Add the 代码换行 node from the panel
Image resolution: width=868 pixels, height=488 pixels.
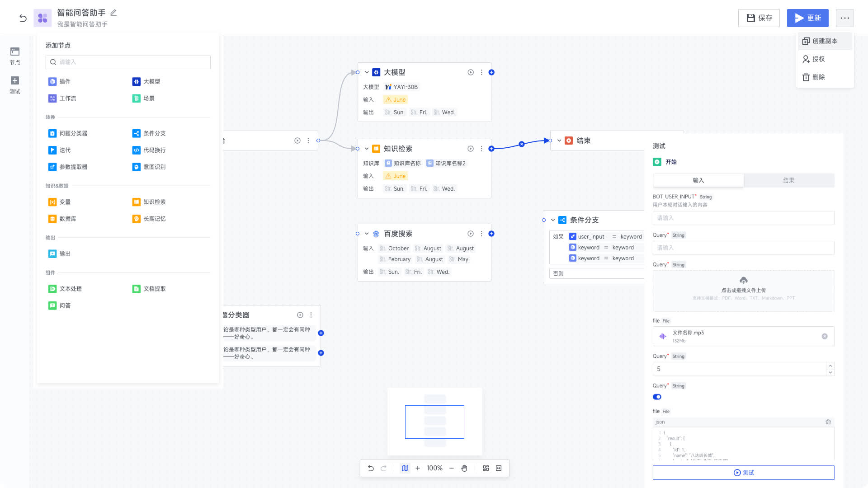tap(149, 150)
